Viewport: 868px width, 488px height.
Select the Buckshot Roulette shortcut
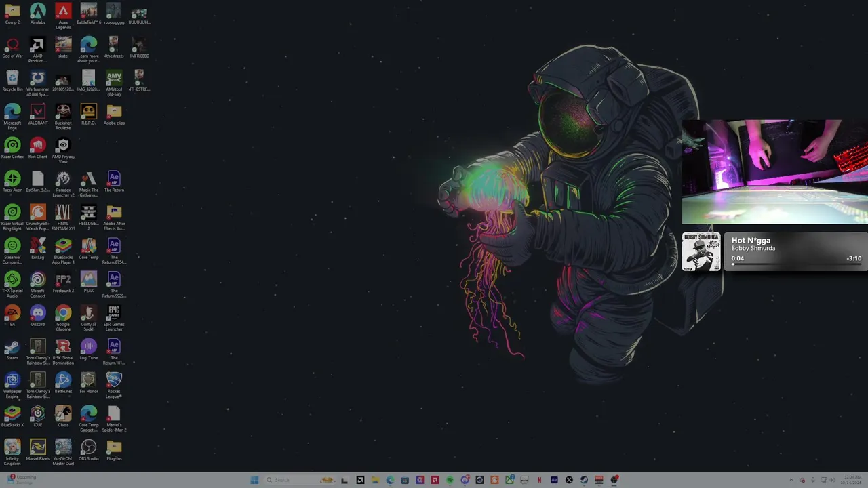coord(63,117)
